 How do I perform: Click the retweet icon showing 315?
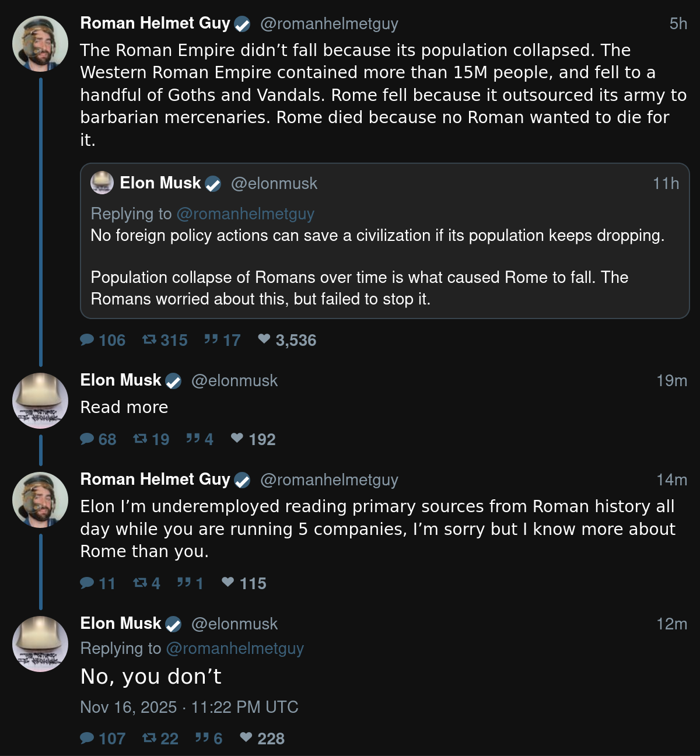[149, 339]
